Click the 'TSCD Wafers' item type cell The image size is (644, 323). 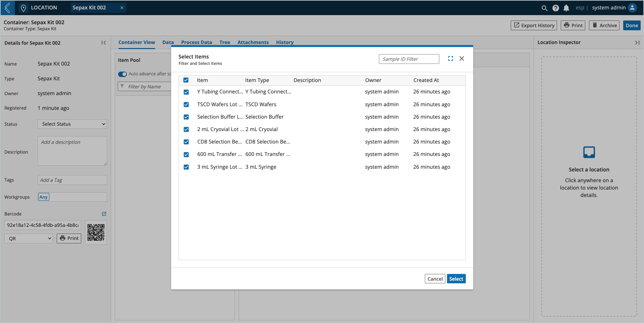pyautogui.click(x=261, y=105)
